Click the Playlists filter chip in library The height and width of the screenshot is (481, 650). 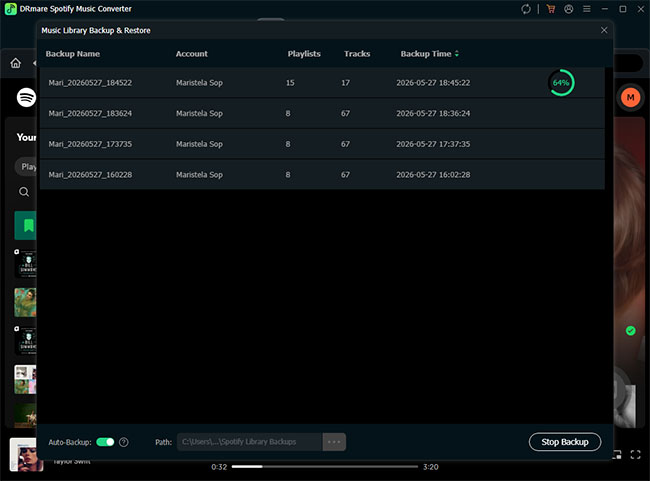[26, 167]
